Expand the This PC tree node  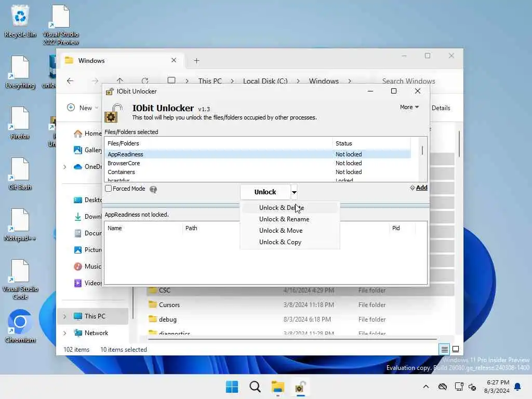click(x=65, y=316)
